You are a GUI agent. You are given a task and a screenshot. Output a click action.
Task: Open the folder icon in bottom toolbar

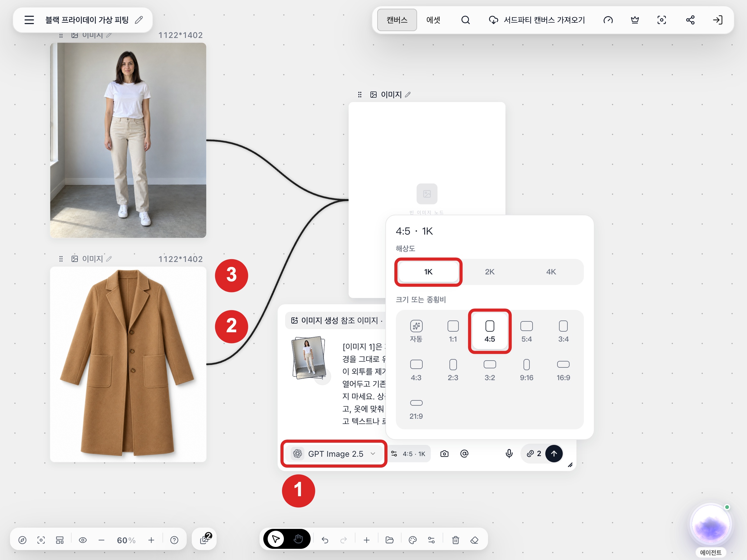389,540
